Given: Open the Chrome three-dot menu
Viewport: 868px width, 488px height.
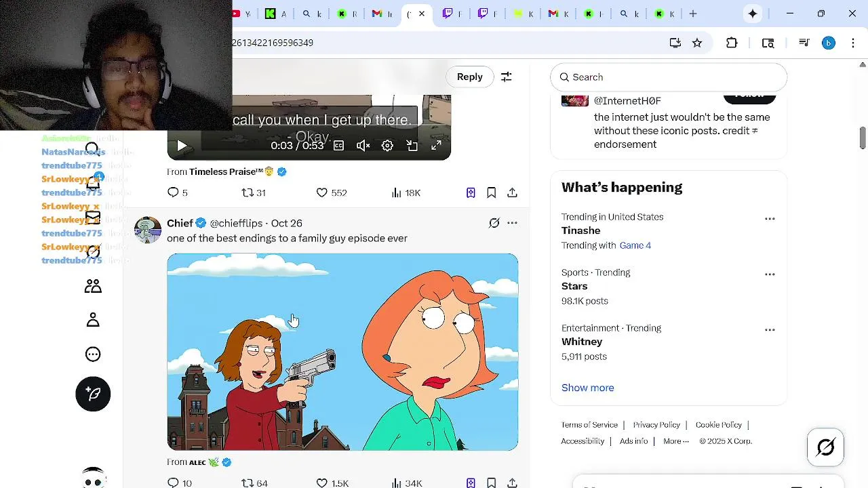Looking at the screenshot, I should coord(853,43).
